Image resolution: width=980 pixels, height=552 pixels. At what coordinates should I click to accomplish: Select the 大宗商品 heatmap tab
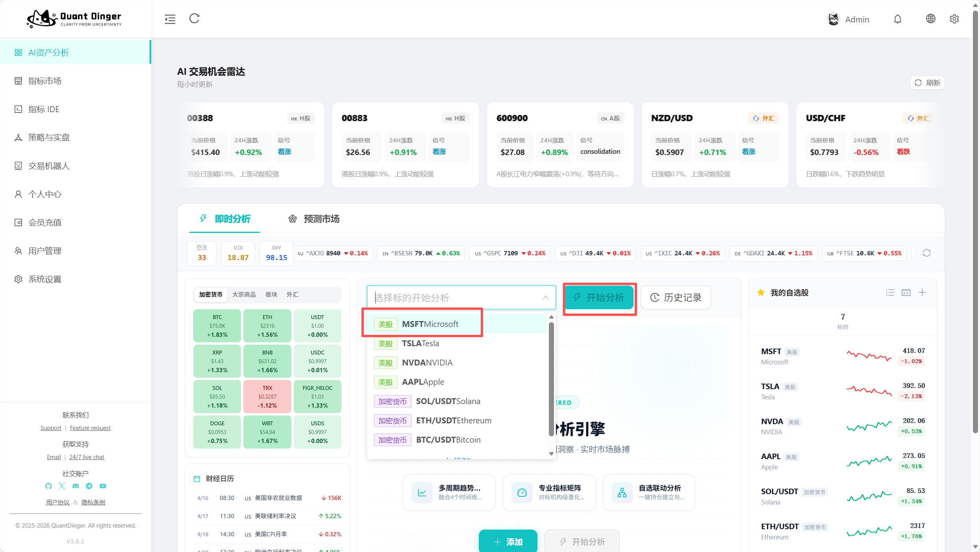pos(244,294)
